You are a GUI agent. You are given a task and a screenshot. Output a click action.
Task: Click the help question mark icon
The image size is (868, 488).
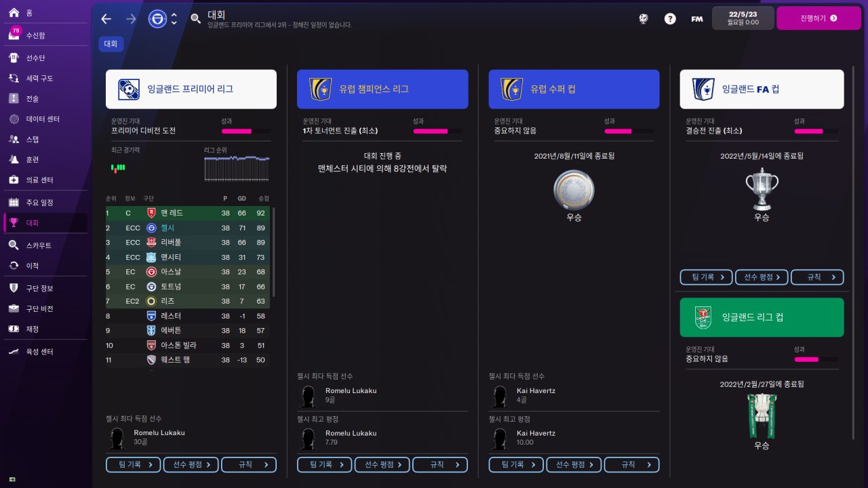(670, 19)
